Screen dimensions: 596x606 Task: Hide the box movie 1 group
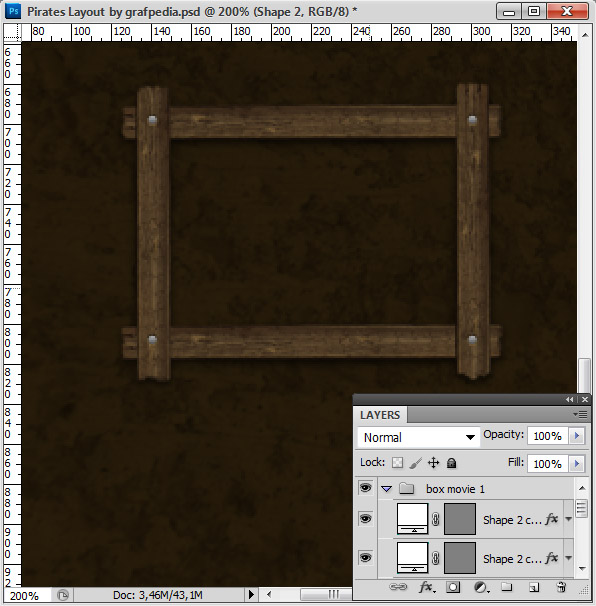[365, 488]
